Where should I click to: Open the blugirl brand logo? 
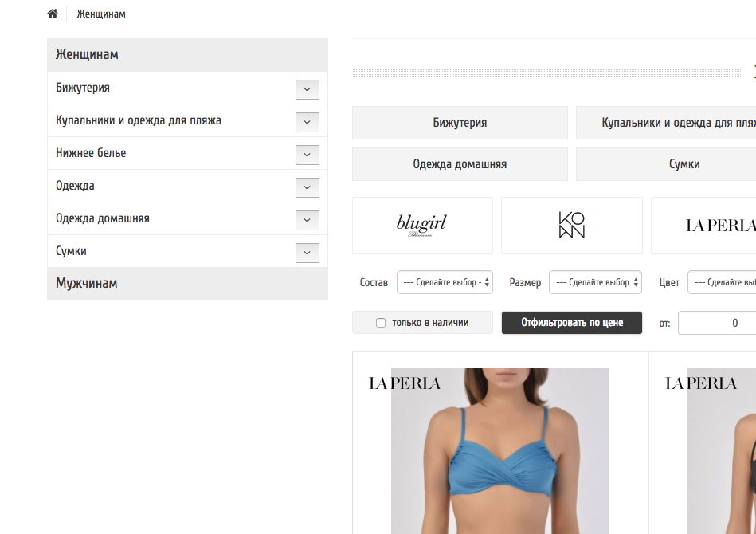422,226
